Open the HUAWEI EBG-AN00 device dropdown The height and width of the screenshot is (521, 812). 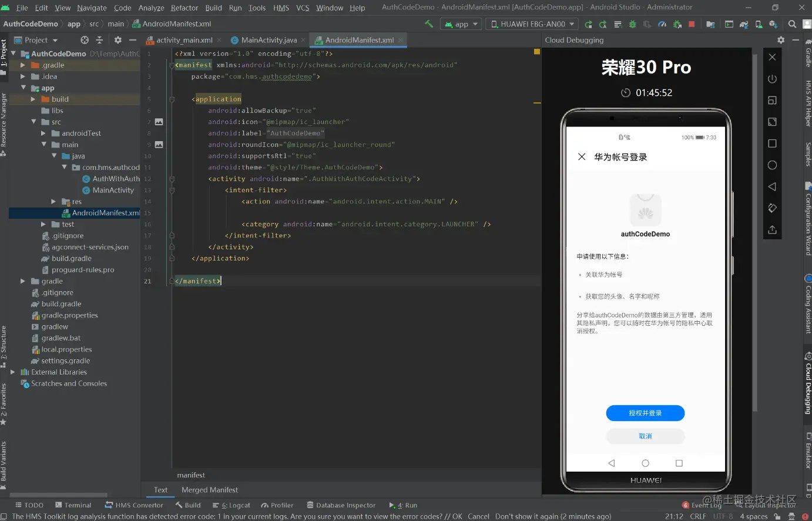pos(532,24)
